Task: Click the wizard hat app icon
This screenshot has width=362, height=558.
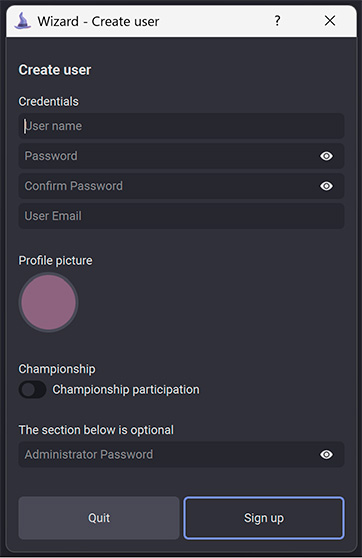Action: point(22,21)
